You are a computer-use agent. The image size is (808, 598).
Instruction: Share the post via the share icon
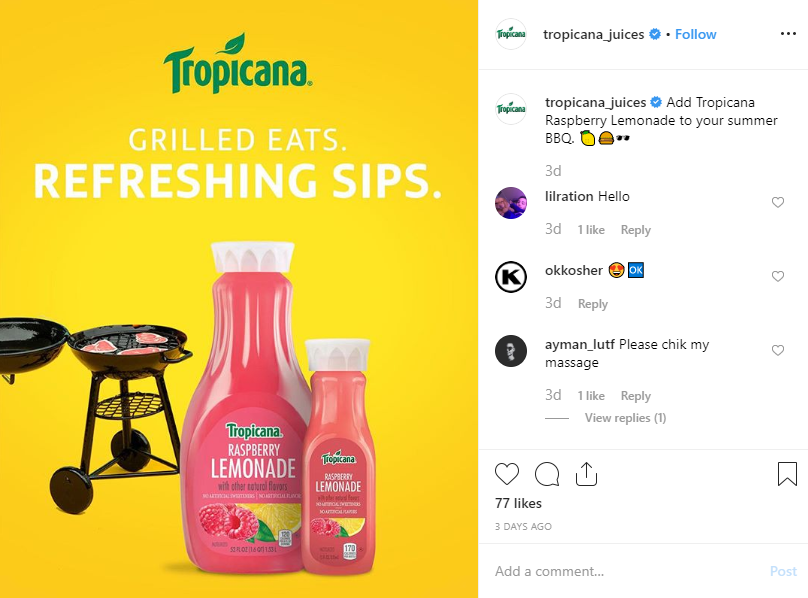coord(586,474)
